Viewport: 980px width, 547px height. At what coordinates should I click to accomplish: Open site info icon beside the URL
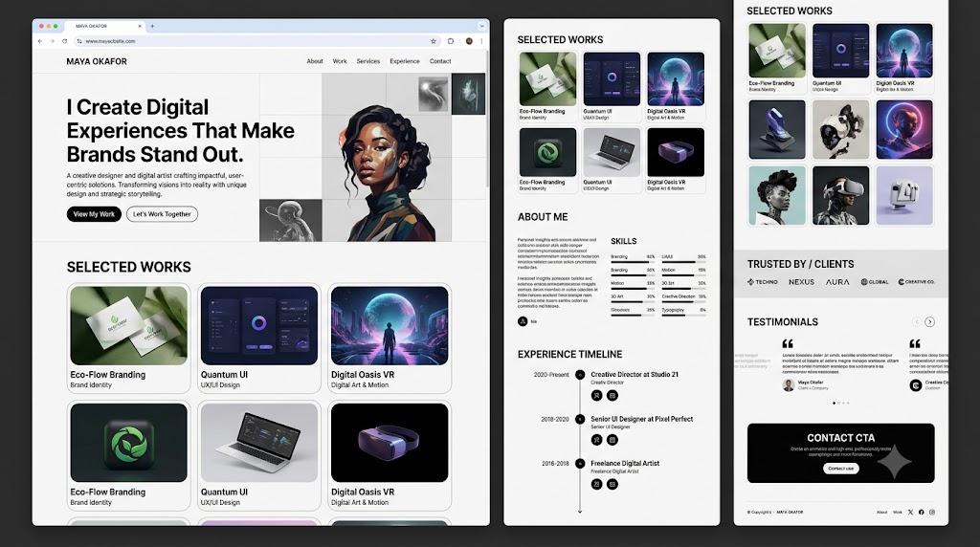pyautogui.click(x=78, y=41)
